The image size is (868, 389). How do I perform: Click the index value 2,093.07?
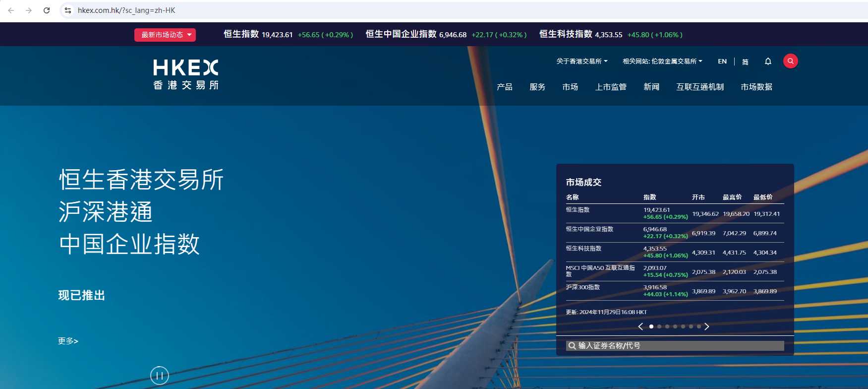click(x=655, y=268)
